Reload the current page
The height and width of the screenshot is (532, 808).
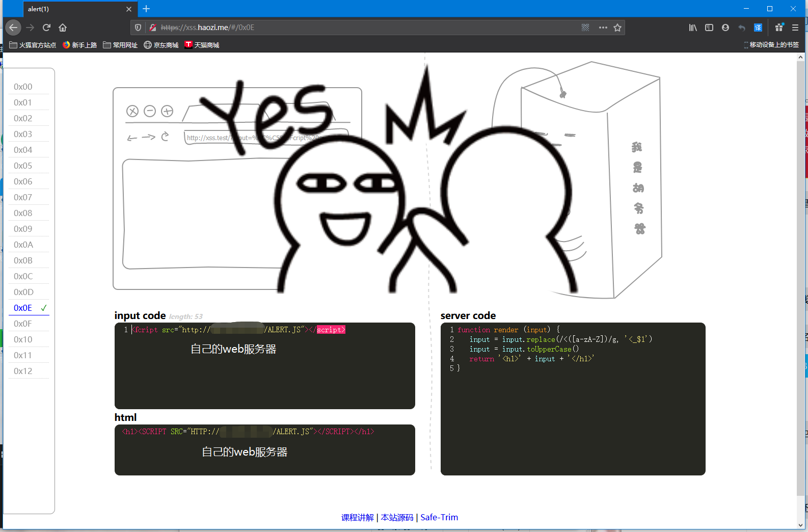coord(46,28)
